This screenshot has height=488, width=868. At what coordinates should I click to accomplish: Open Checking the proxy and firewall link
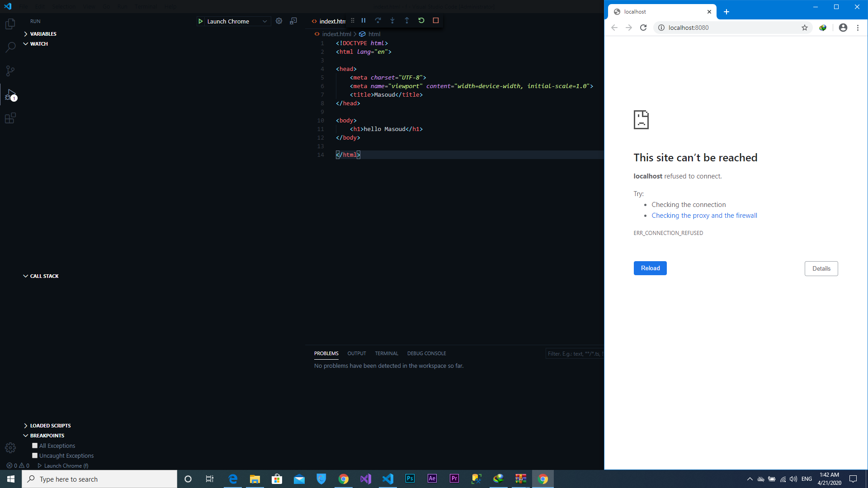click(x=704, y=216)
